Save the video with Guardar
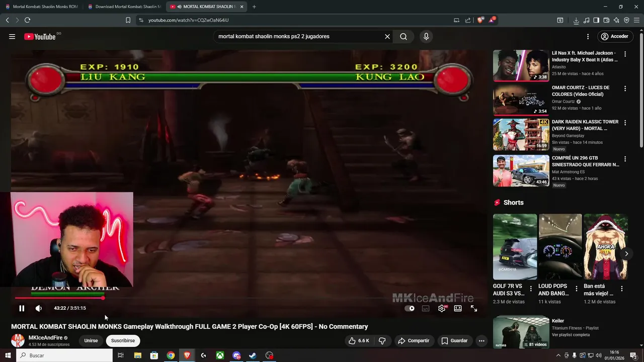 454,340
